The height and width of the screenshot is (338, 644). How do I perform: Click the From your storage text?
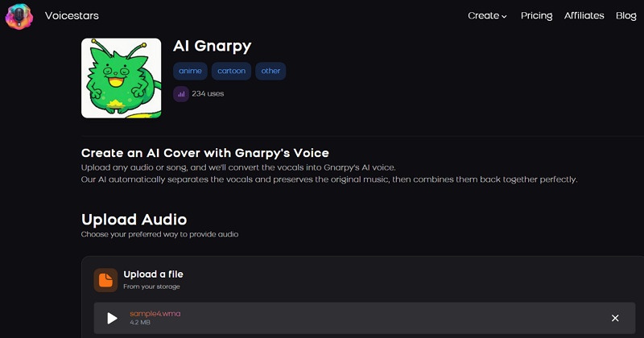[x=151, y=286]
